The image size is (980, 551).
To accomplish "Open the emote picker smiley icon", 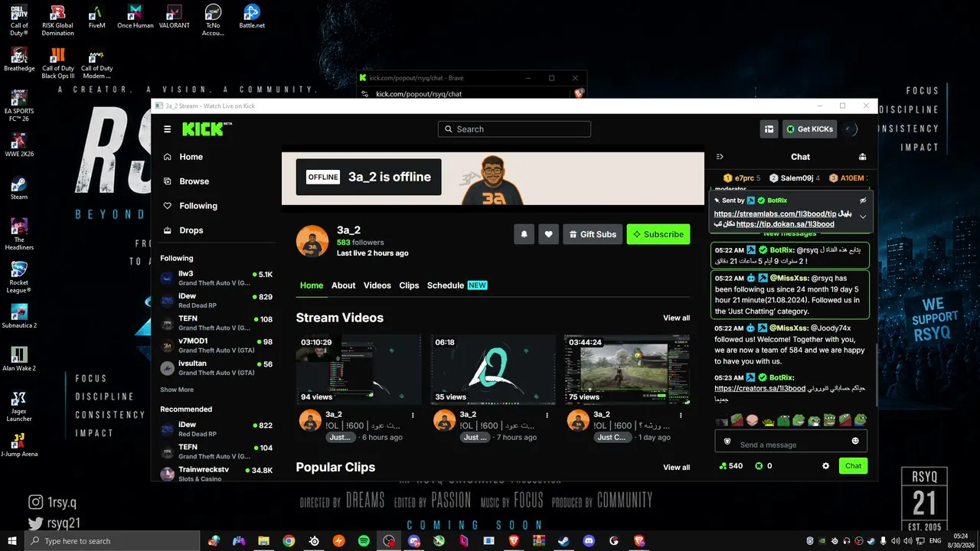I will (x=855, y=442).
